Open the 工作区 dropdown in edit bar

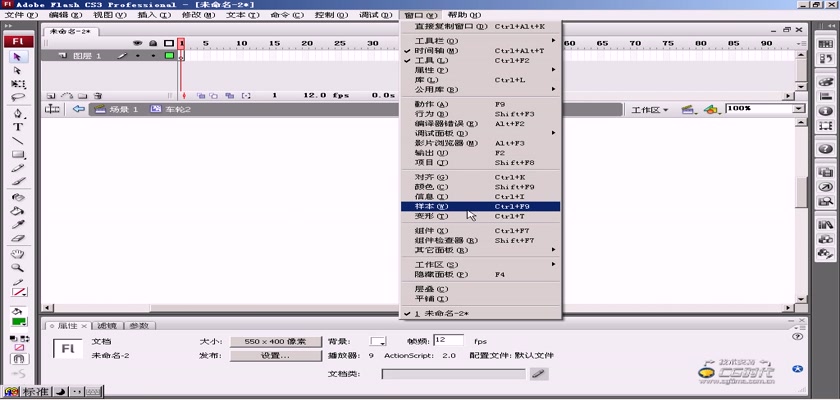tap(649, 110)
